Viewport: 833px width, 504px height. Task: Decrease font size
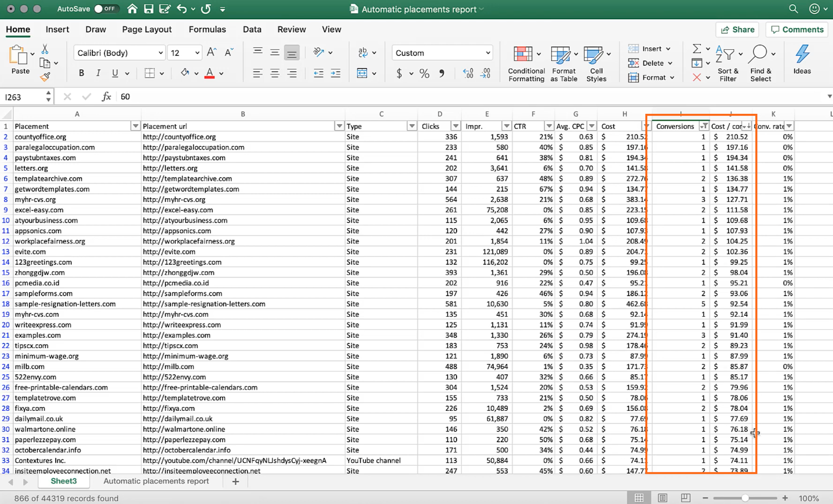tap(229, 52)
